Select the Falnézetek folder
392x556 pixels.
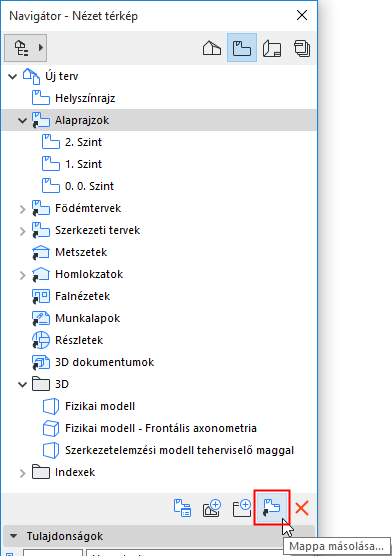tap(82, 296)
